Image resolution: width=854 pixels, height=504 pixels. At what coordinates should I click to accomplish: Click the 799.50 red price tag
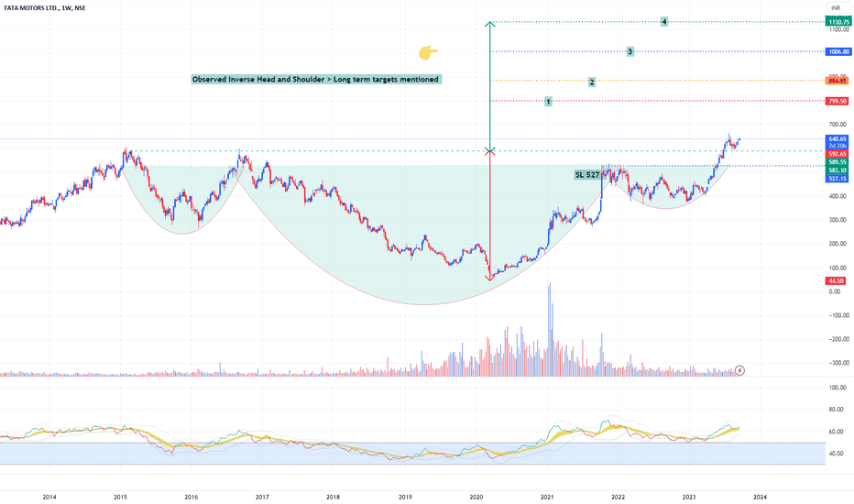click(838, 101)
